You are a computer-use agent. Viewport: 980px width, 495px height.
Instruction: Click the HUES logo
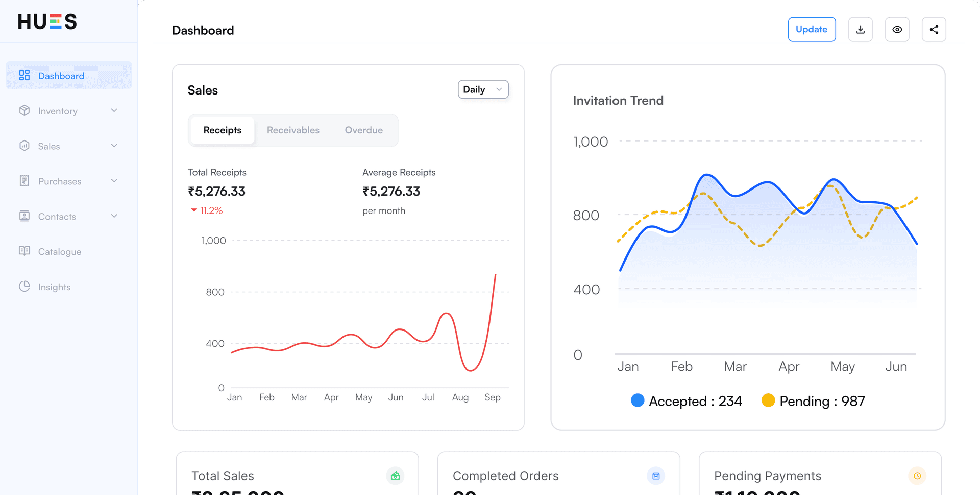click(x=47, y=21)
